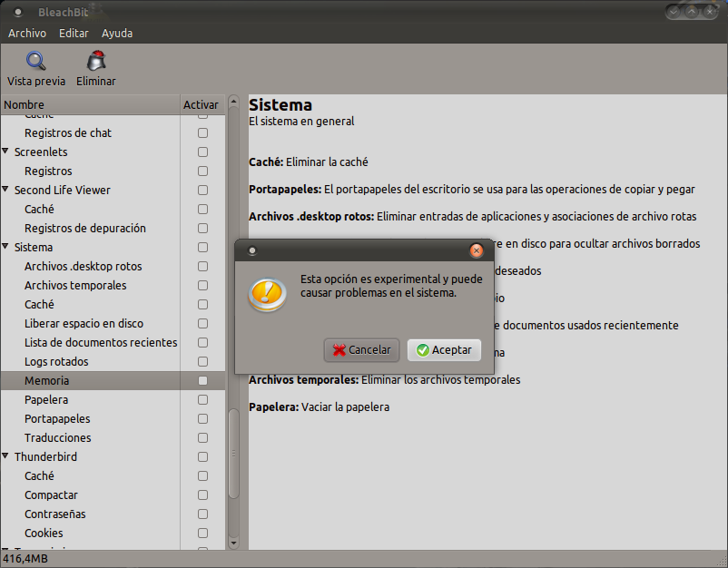This screenshot has width=728, height=568.
Task: Tick the Archivos temporales checkbox
Action: point(202,286)
